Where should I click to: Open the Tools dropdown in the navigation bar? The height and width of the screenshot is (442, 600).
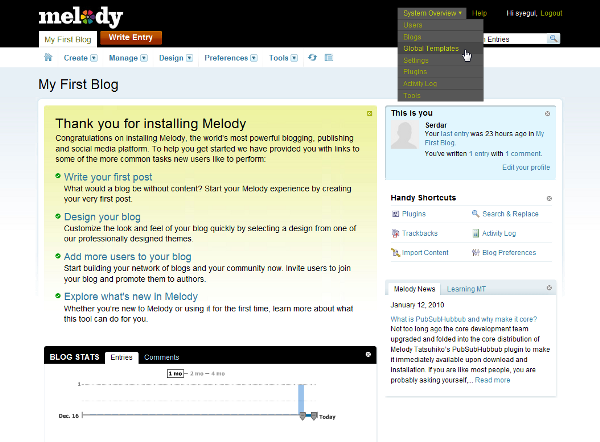283,58
